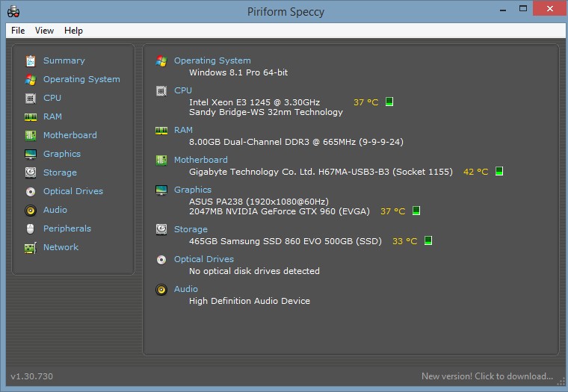This screenshot has width=568, height=392.
Task: Click the Audio speaker icon in summary panel
Action: click(x=161, y=290)
